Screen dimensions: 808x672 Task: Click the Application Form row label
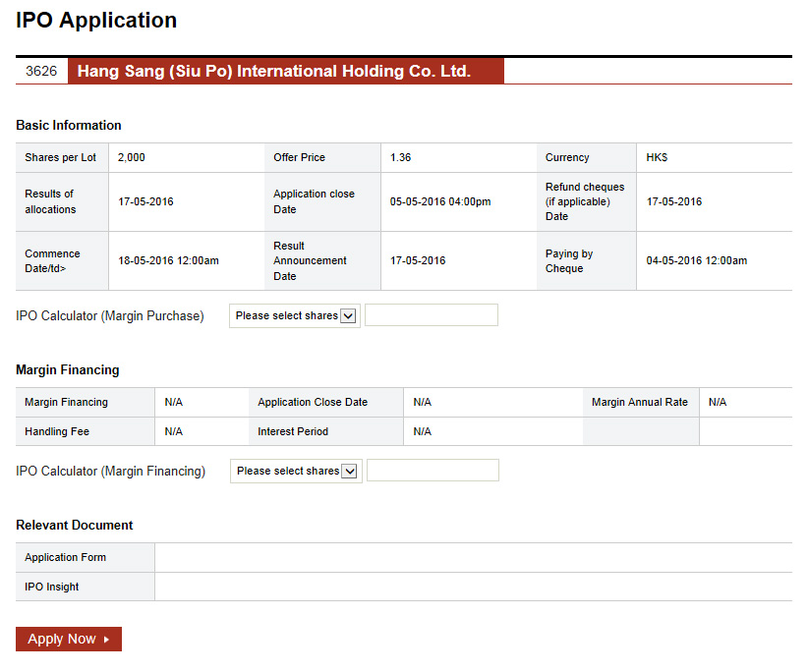point(66,557)
